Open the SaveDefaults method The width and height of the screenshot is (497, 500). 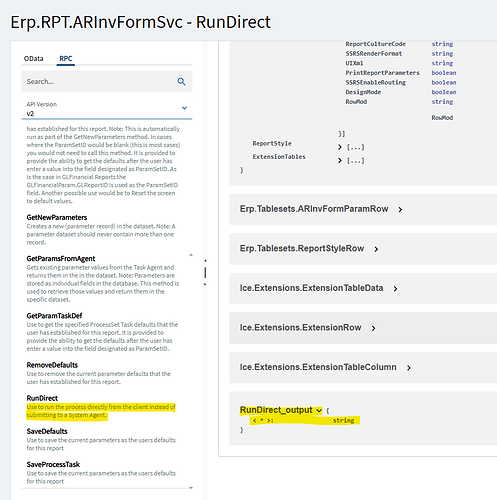47,431
